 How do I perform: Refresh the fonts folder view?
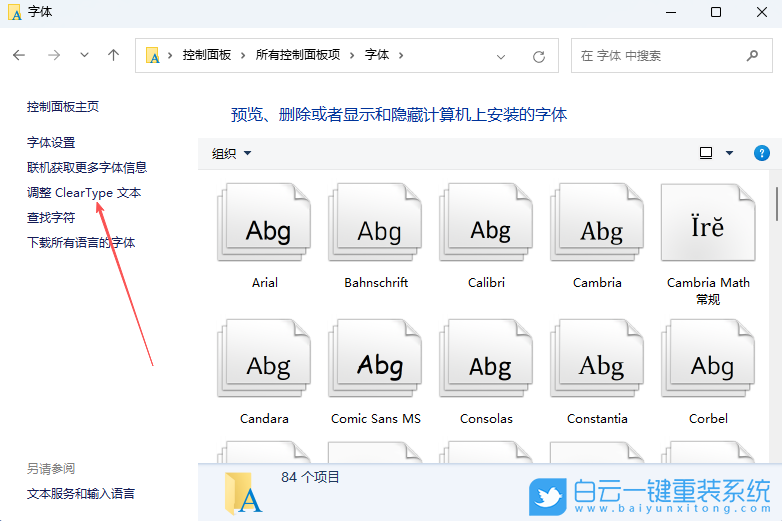(539, 56)
